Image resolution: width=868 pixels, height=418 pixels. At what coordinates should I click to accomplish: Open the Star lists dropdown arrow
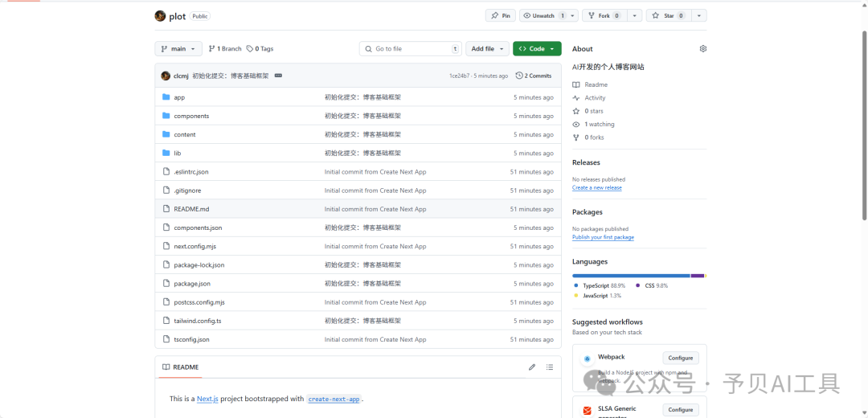pyautogui.click(x=700, y=16)
